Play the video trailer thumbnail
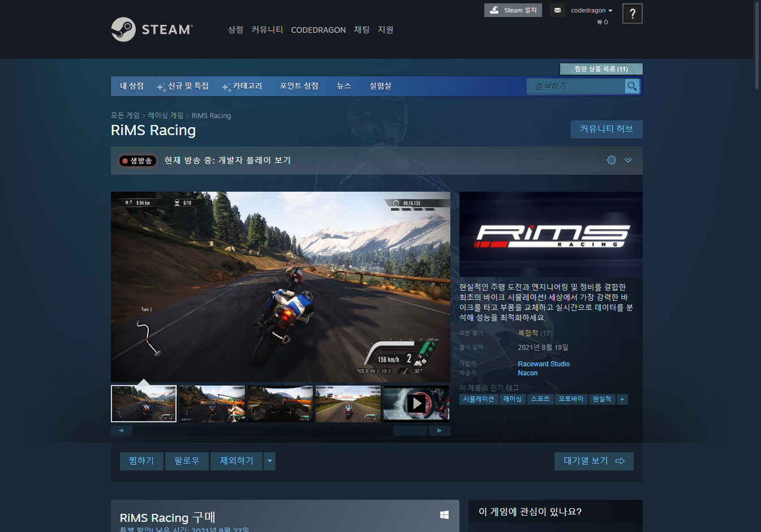This screenshot has height=532, width=761. coord(416,403)
